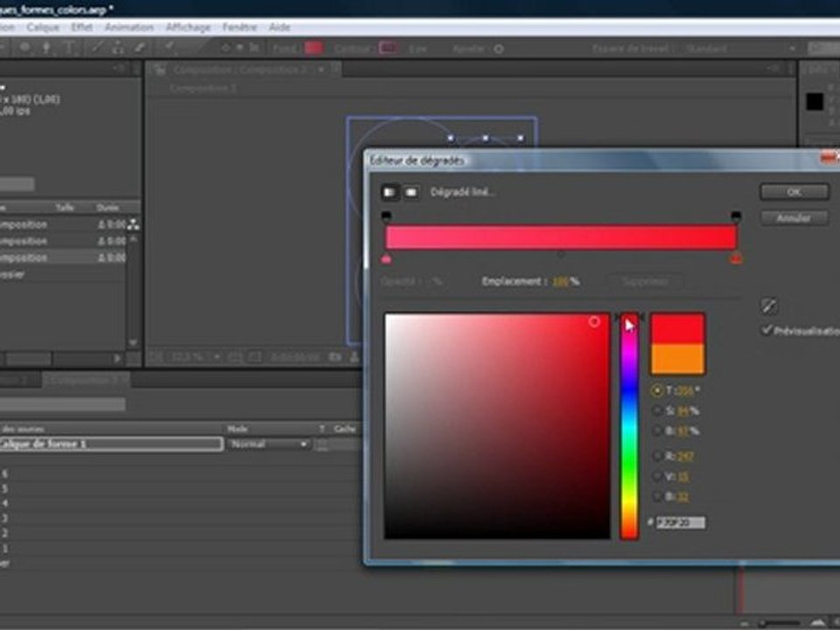The width and height of the screenshot is (840, 630).
Task: Click the Ajouter add circle icon
Action: coord(499,49)
